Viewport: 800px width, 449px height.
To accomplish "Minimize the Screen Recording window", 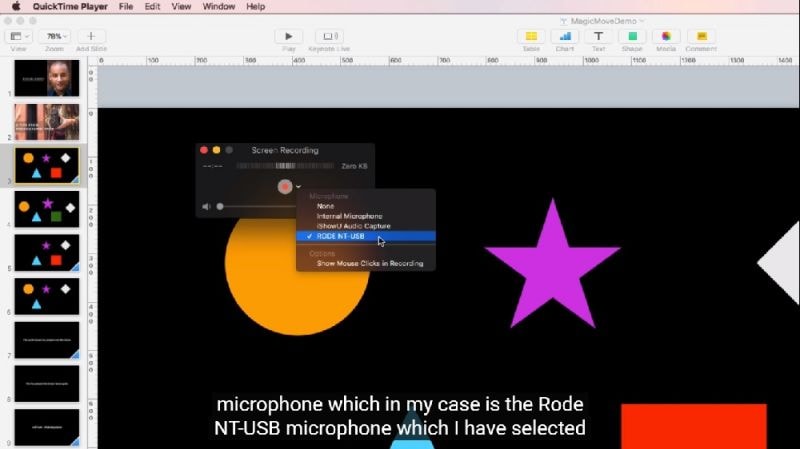I will pyautogui.click(x=216, y=150).
